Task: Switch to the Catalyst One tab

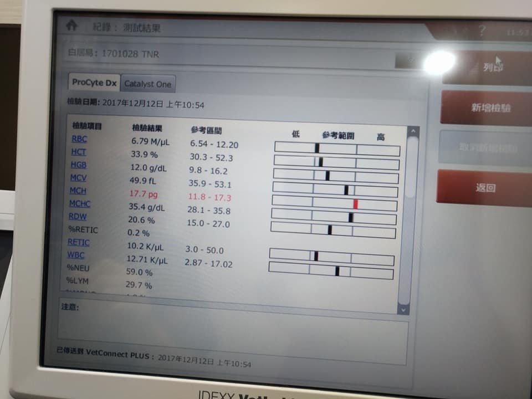Action: [x=148, y=84]
